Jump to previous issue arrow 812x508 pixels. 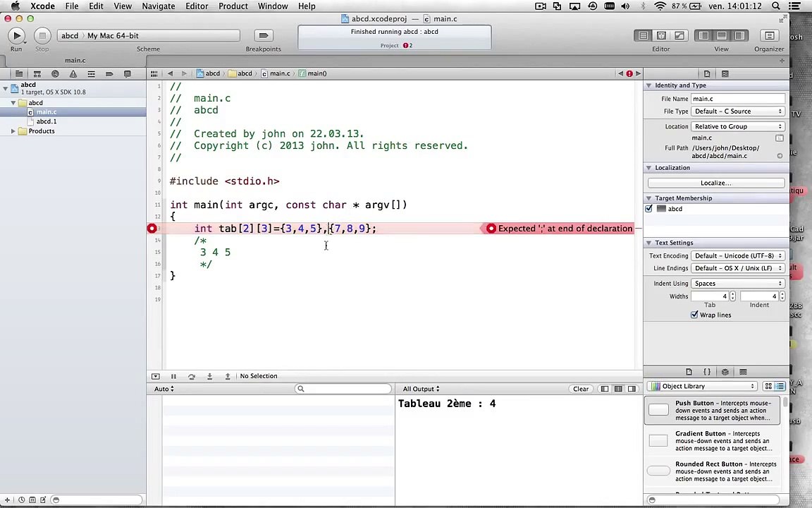click(x=620, y=73)
